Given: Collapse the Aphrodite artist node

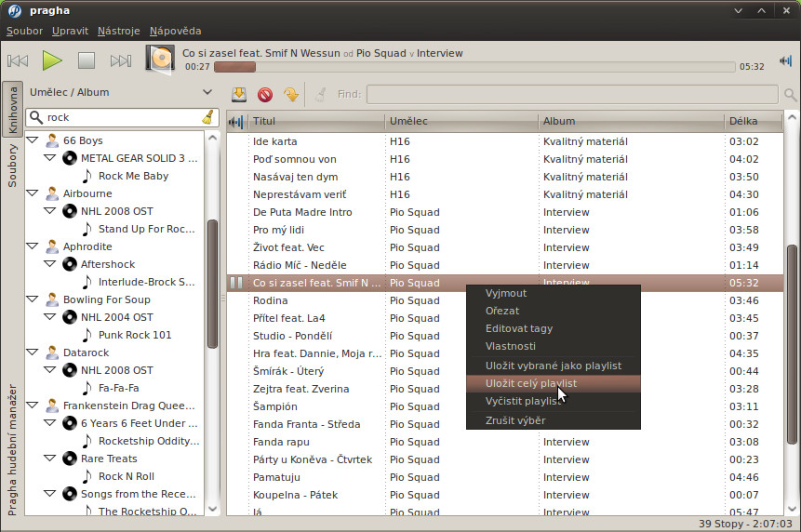Looking at the screenshot, I should coord(33,246).
